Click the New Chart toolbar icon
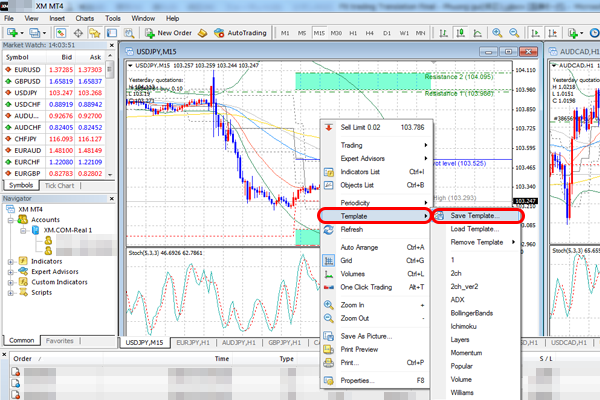Image resolution: width=600 pixels, height=400 pixels. (12, 33)
